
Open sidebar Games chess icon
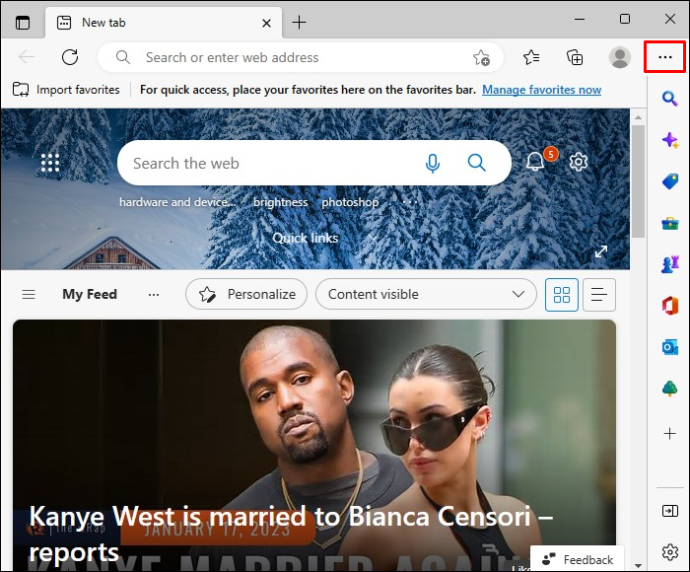point(670,264)
